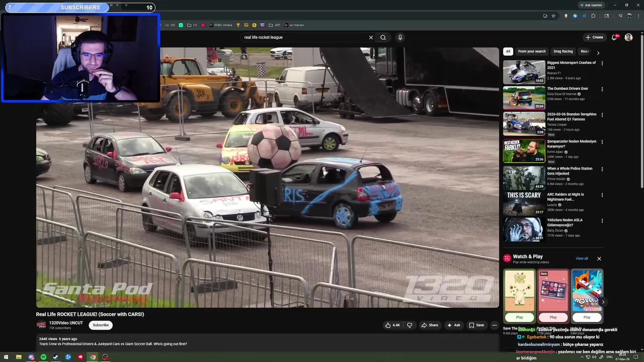Viewport: 644px width, 362px height.
Task: Like the video with thumbs up
Action: 393,325
